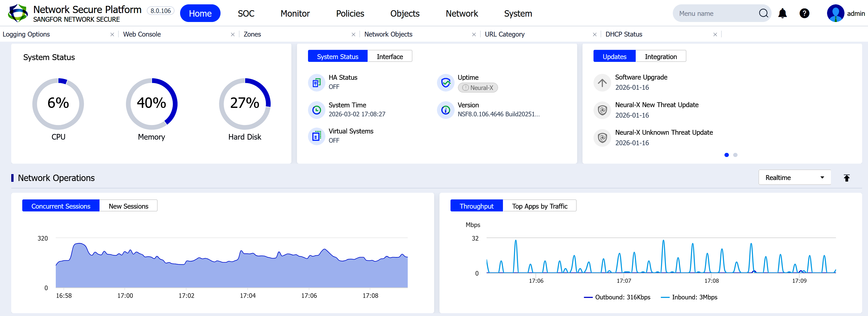
Task: Click the Virtual Systems icon
Action: point(316,136)
